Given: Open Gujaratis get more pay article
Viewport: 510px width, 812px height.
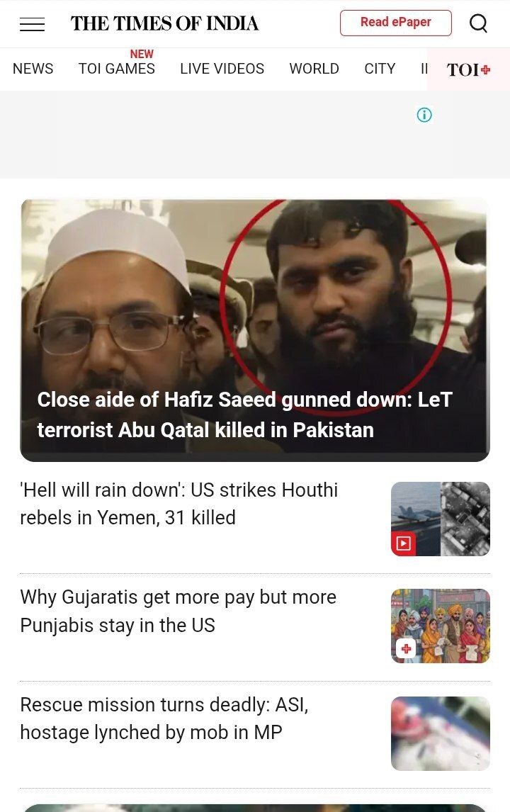Looking at the screenshot, I should (x=178, y=611).
